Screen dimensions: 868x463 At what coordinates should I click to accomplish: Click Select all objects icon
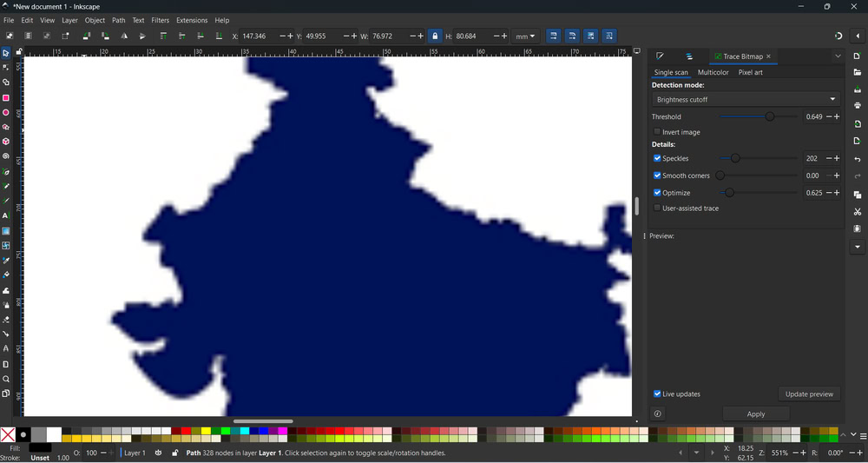pyautogui.click(x=10, y=36)
